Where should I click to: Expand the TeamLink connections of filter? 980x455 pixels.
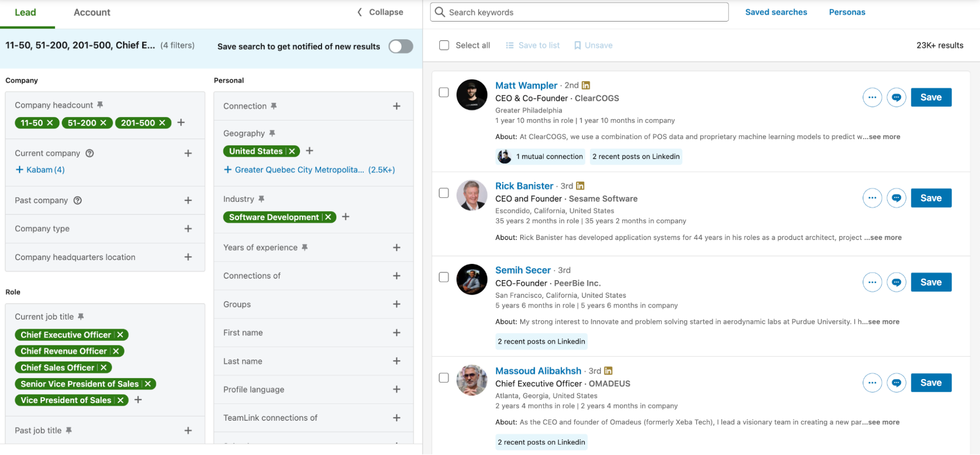[x=397, y=418]
